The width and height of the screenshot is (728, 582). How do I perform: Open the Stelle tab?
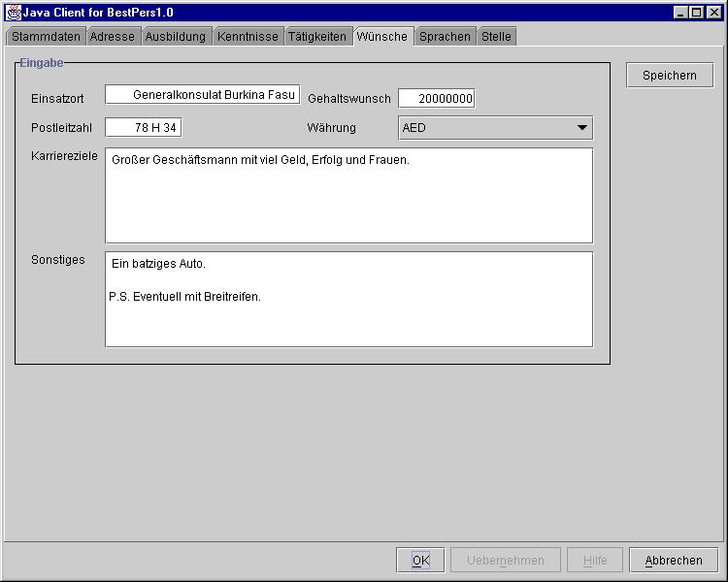(x=496, y=37)
